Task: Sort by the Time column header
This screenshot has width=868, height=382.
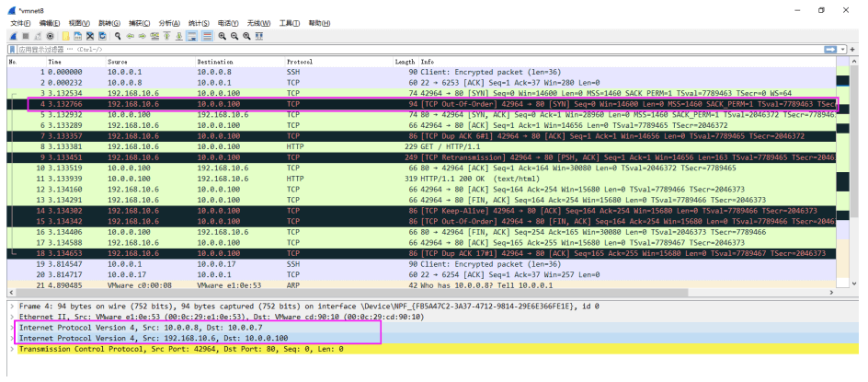Action: (75, 62)
